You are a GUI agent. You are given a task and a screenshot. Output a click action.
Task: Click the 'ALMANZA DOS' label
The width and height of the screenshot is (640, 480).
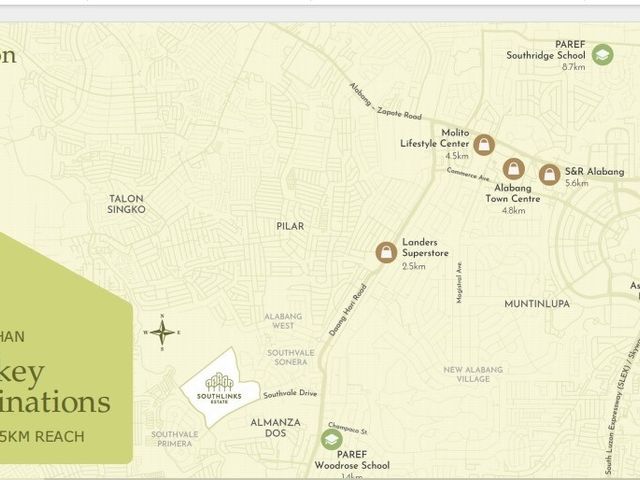coord(276,428)
